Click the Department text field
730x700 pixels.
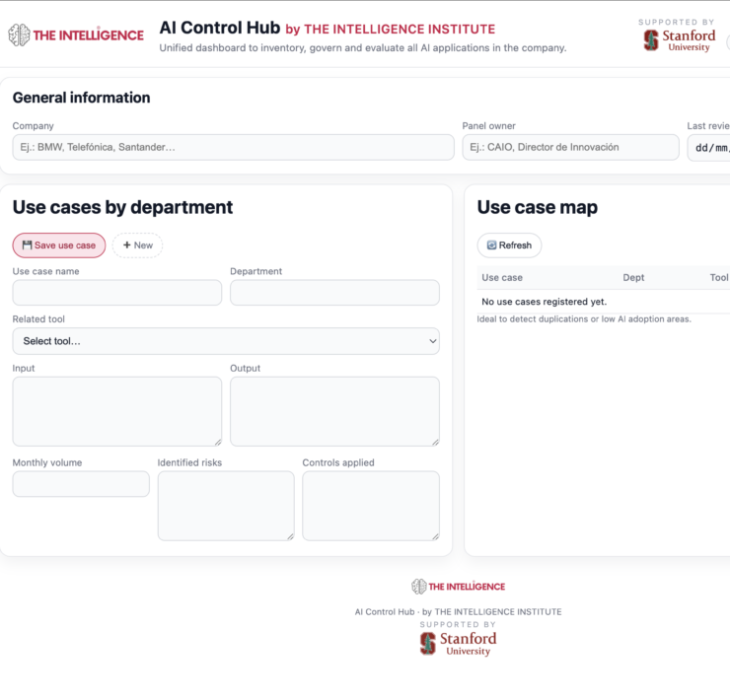pyautogui.click(x=334, y=293)
